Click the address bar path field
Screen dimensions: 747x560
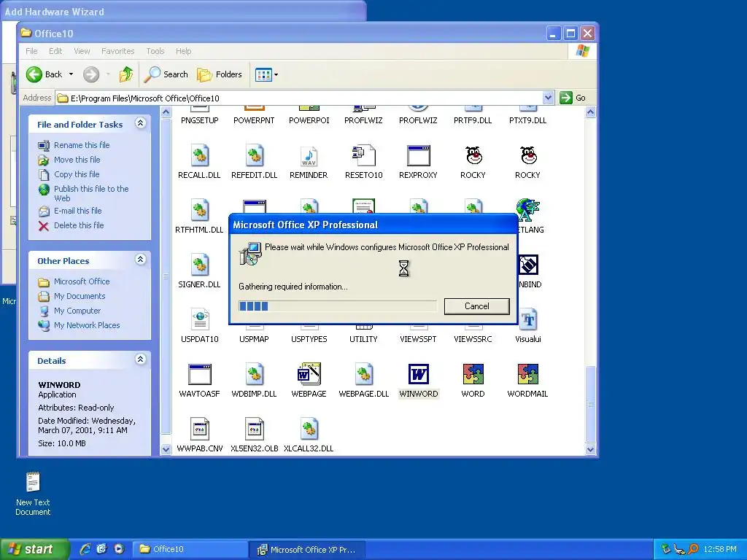point(299,98)
